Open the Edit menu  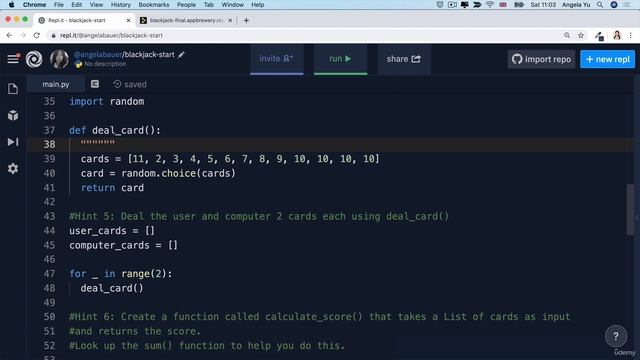tap(76, 4)
